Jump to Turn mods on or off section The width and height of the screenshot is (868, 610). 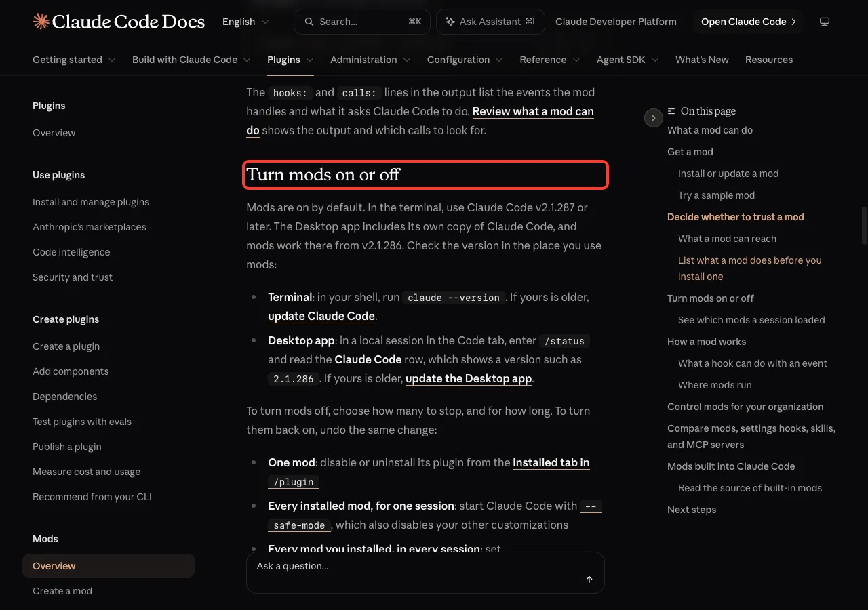tap(711, 298)
